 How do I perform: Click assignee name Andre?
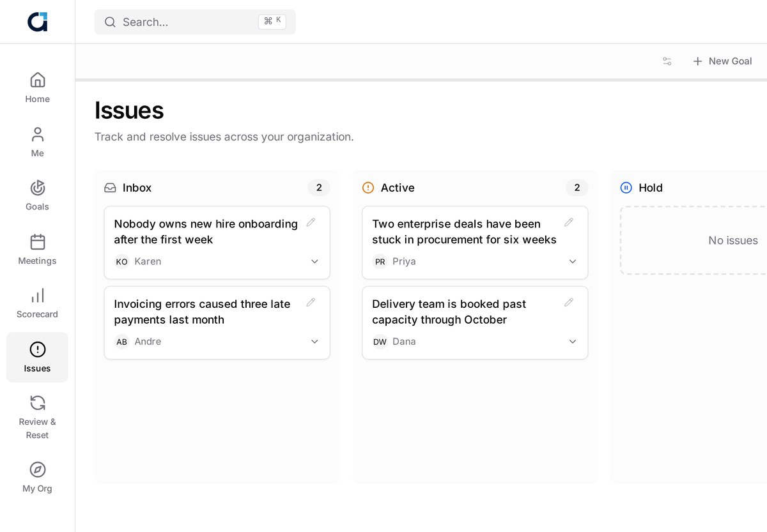coord(148,341)
